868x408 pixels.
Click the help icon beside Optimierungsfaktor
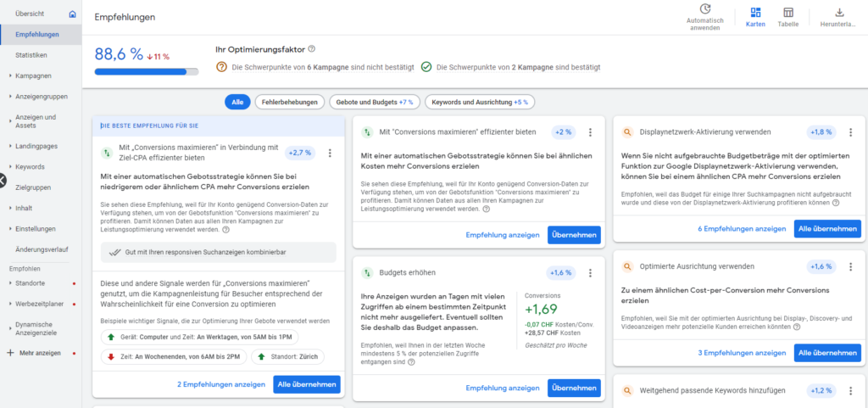point(312,49)
